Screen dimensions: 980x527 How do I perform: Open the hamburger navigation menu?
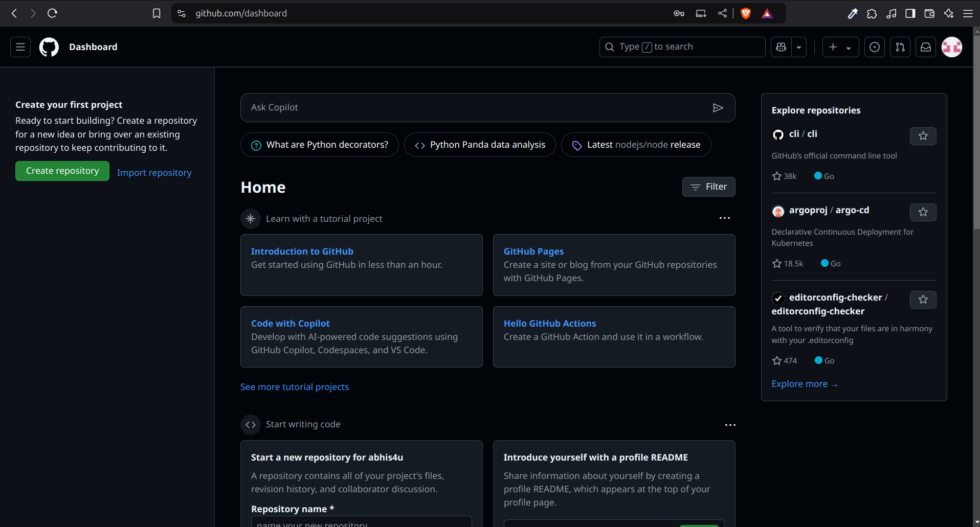tap(20, 47)
